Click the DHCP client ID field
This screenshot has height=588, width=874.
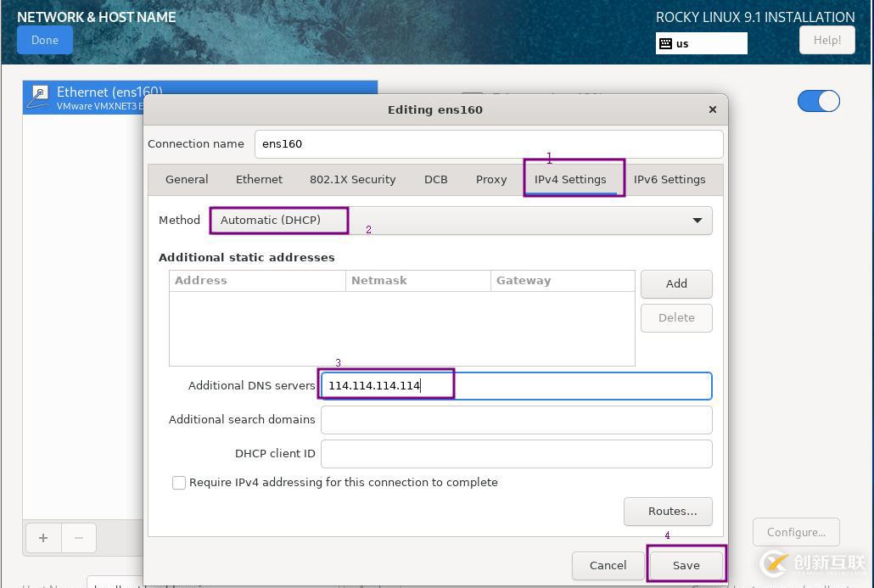[516, 454]
